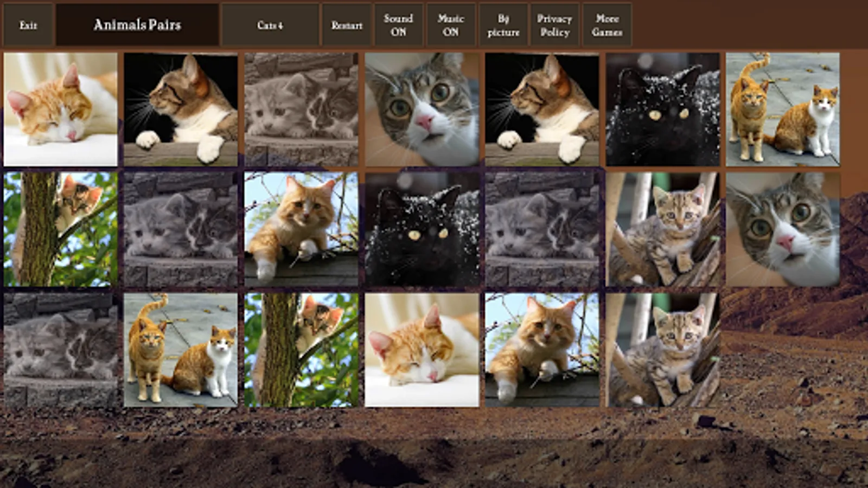Choose the tabby kitten on branches card in middle row
868x488 pixels.
[662, 229]
